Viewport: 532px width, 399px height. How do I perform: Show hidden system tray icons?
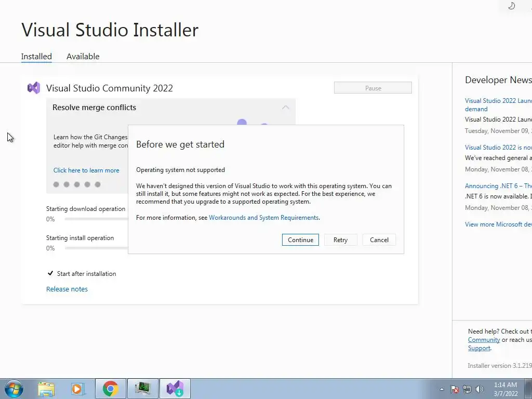pyautogui.click(x=442, y=389)
